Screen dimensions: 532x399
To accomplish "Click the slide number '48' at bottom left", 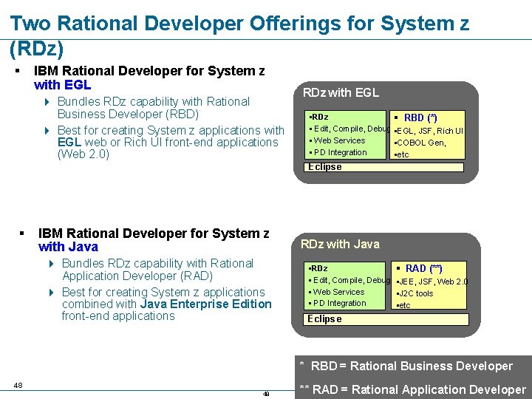I will [x=18, y=385].
